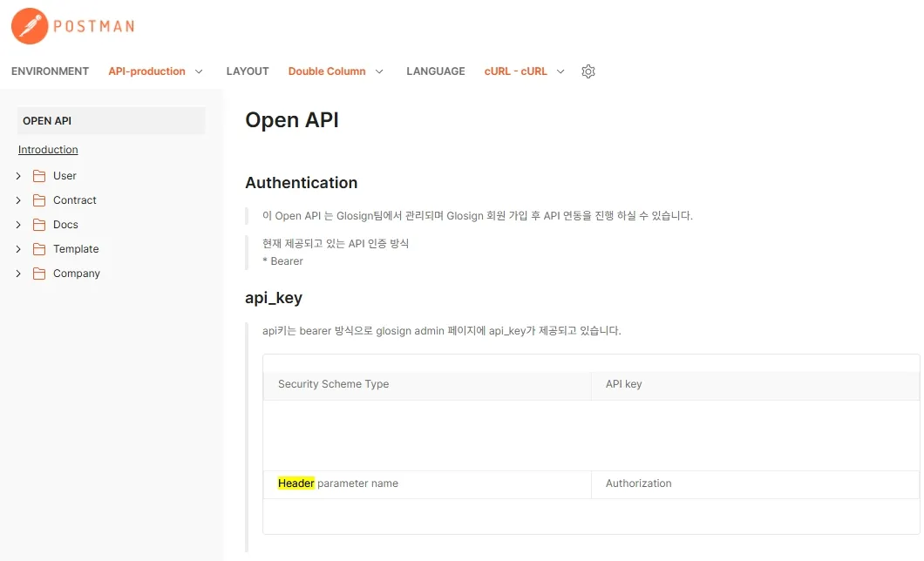
Task: Click the Template folder icon
Action: click(x=39, y=248)
